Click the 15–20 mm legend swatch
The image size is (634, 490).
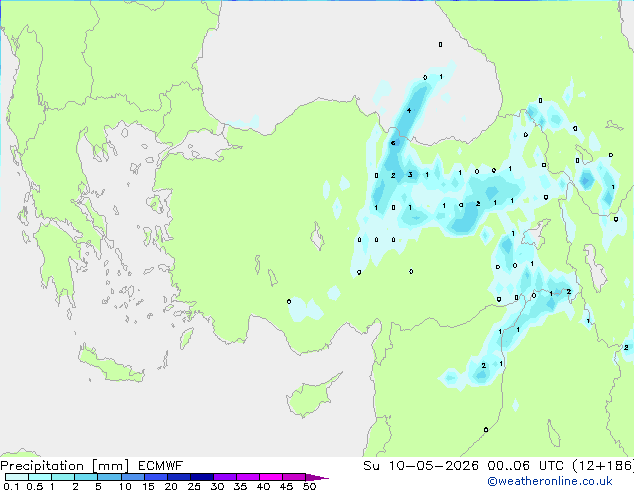pos(156,477)
